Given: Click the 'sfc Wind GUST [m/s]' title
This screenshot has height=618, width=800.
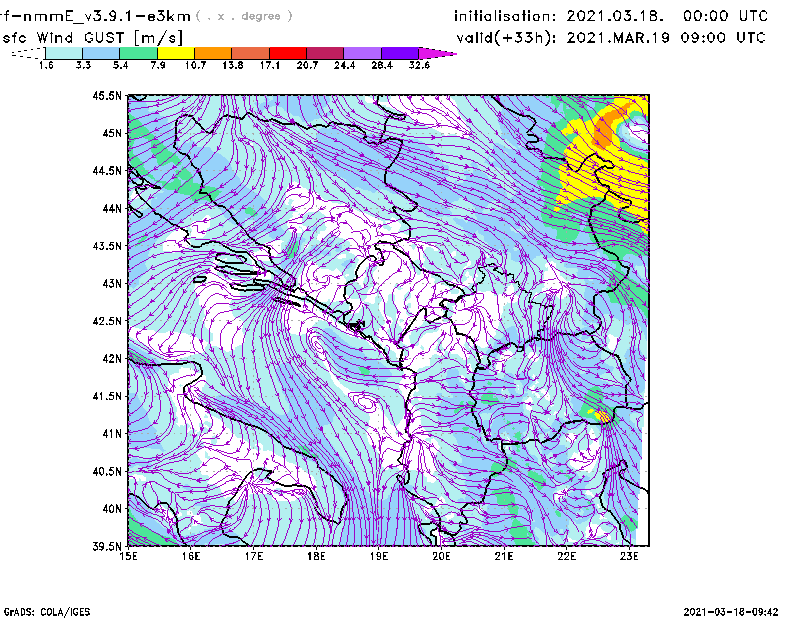Looking at the screenshot, I should [92, 38].
